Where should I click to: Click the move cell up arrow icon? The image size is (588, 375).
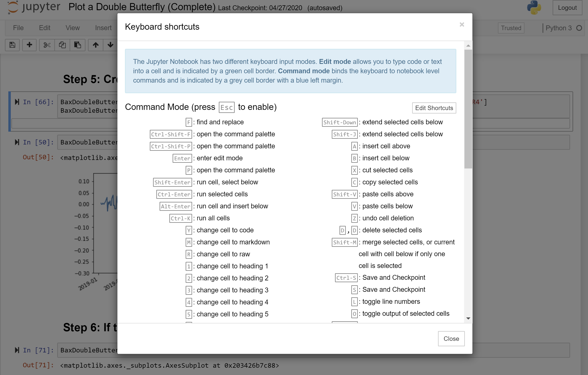click(95, 45)
